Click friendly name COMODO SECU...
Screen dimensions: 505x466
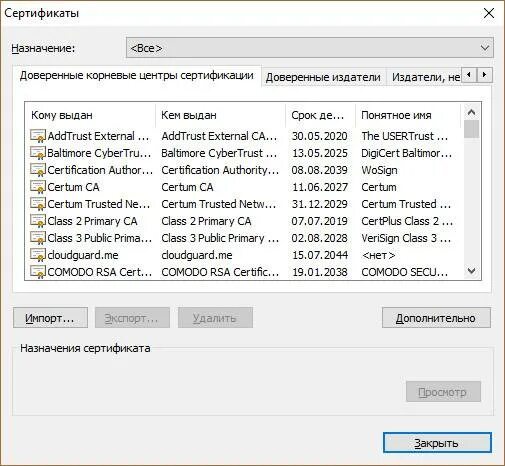(405, 272)
